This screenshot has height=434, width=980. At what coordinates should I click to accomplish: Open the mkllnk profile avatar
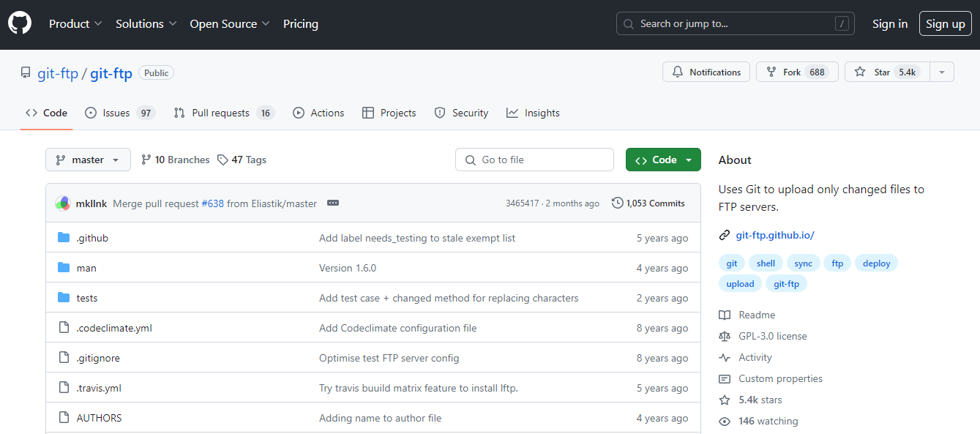point(62,203)
